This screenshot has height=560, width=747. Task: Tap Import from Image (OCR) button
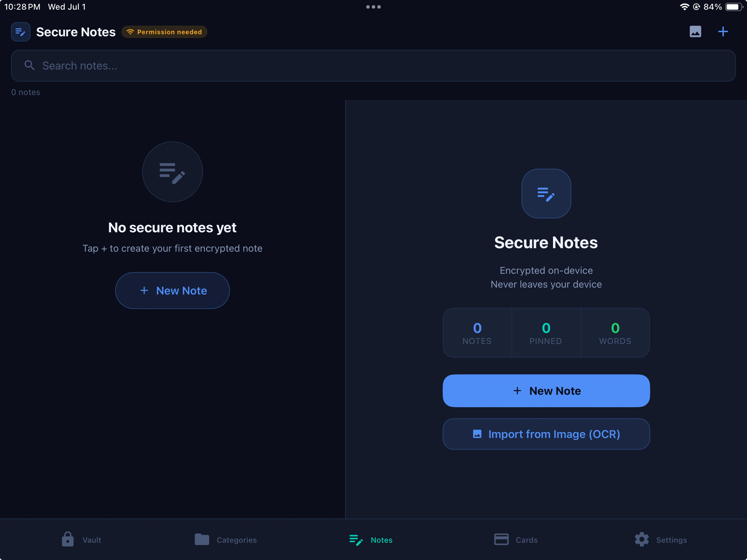tap(546, 434)
